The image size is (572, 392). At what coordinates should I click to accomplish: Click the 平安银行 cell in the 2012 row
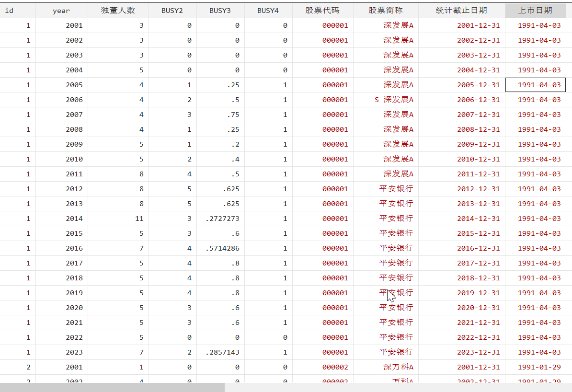(x=386, y=189)
